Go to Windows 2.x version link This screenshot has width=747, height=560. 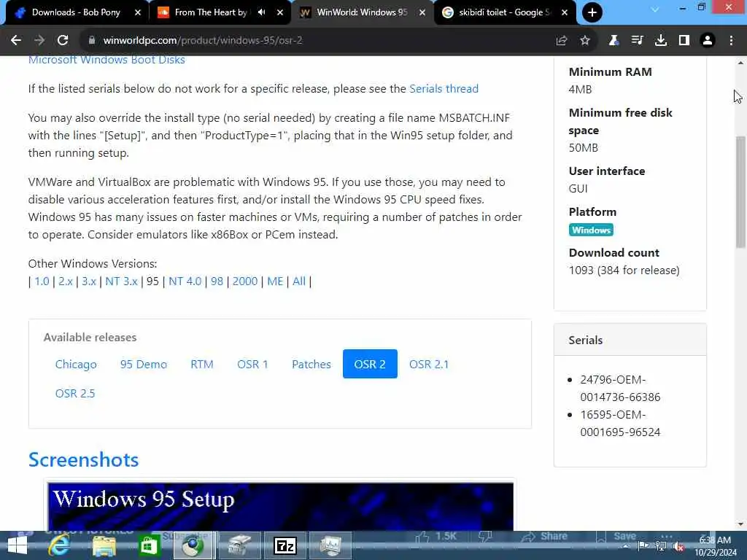pos(66,281)
